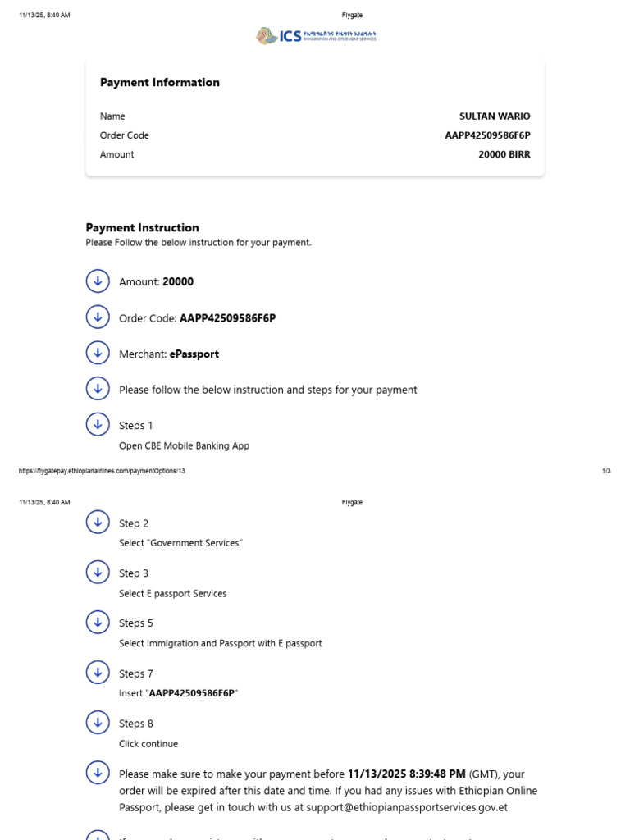The height and width of the screenshot is (840, 630).
Task: Click the arrow icon next to Order Code
Action: [x=98, y=317]
